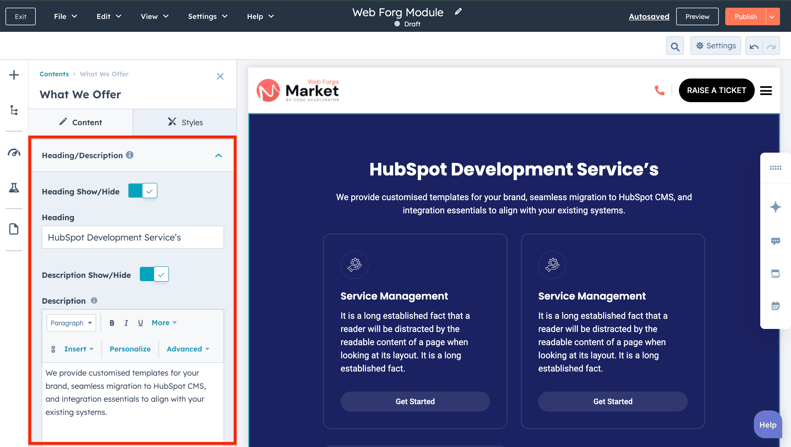Click the Heading text input field
The width and height of the screenshot is (791, 447).
pos(133,238)
